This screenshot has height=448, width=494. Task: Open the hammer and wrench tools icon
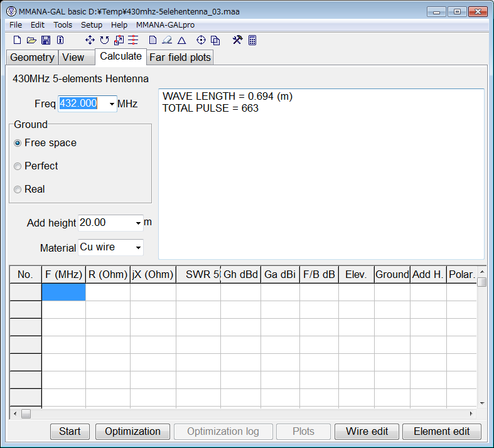click(237, 40)
